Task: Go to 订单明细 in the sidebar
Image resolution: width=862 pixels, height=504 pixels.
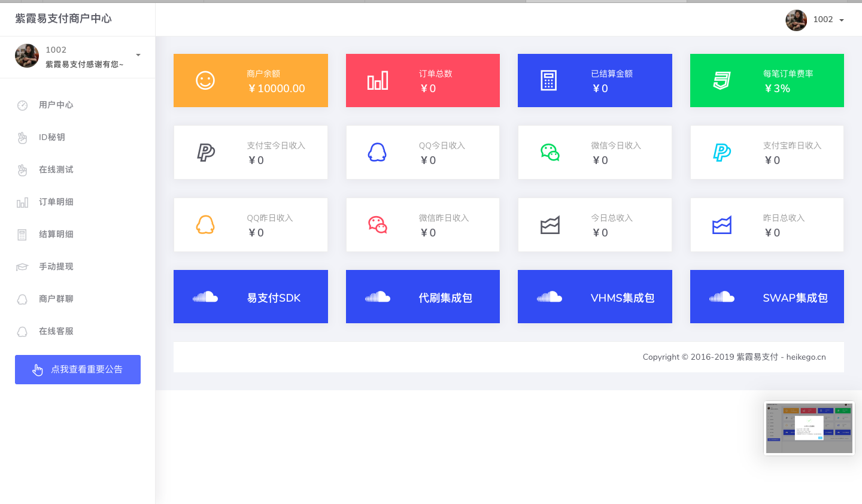Action: tap(56, 202)
